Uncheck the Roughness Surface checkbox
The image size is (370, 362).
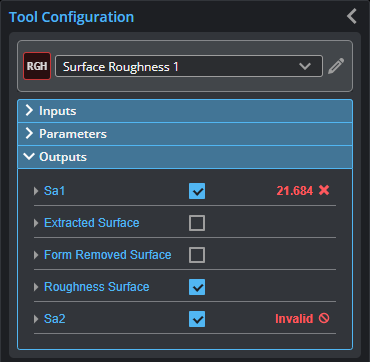tap(197, 287)
